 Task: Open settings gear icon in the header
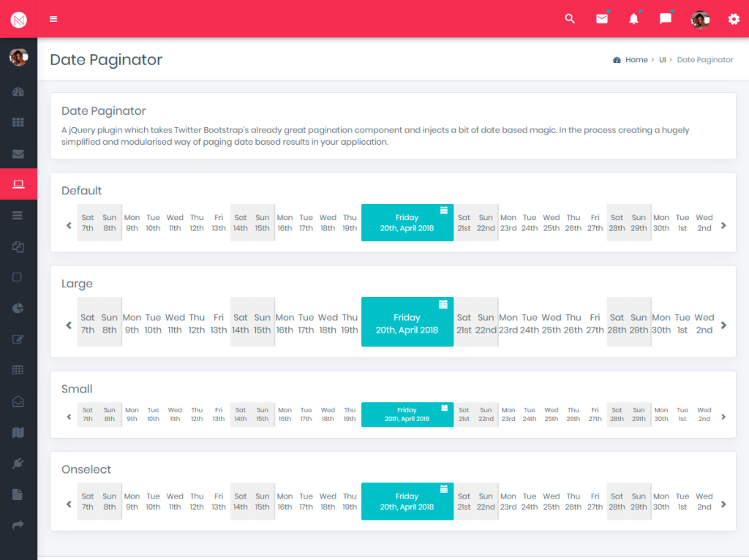pyautogui.click(x=734, y=19)
